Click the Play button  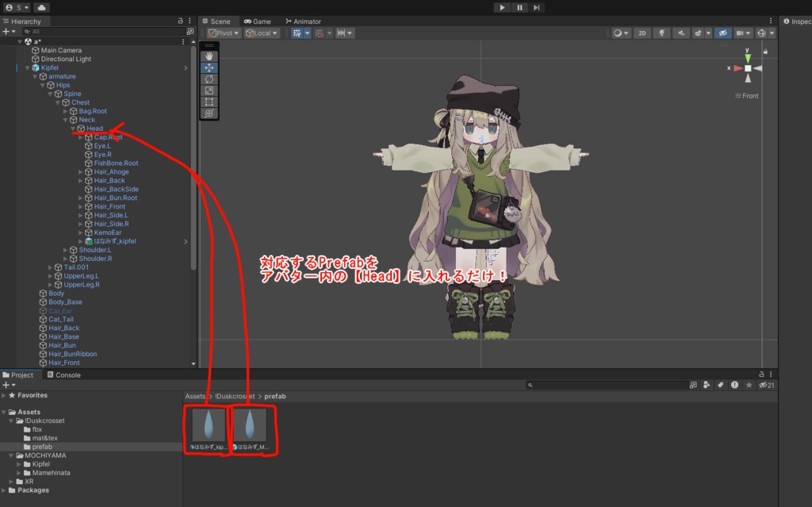[x=502, y=7]
